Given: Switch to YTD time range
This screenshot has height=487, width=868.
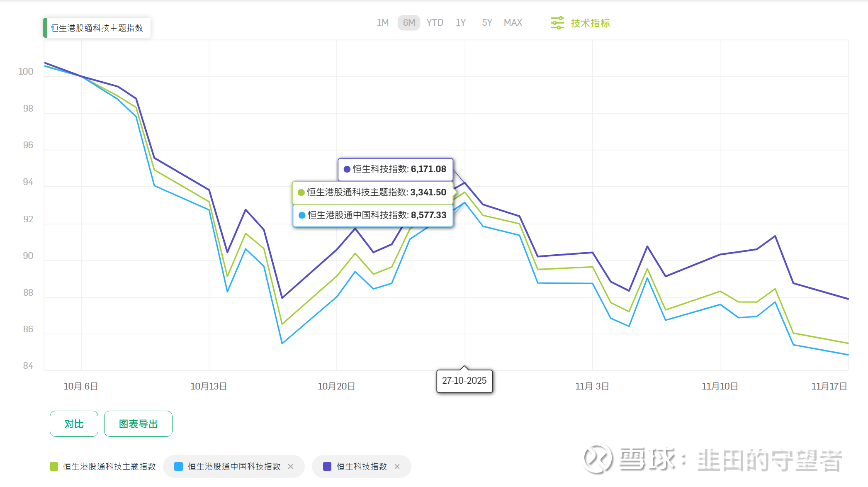Looking at the screenshot, I should coord(435,23).
